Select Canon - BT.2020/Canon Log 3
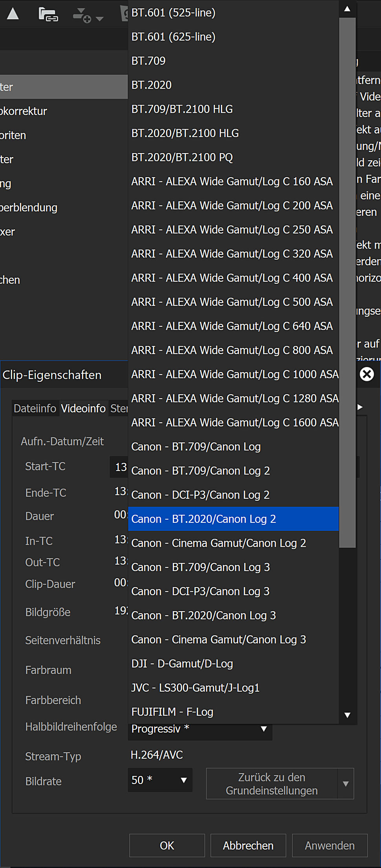 233,615
